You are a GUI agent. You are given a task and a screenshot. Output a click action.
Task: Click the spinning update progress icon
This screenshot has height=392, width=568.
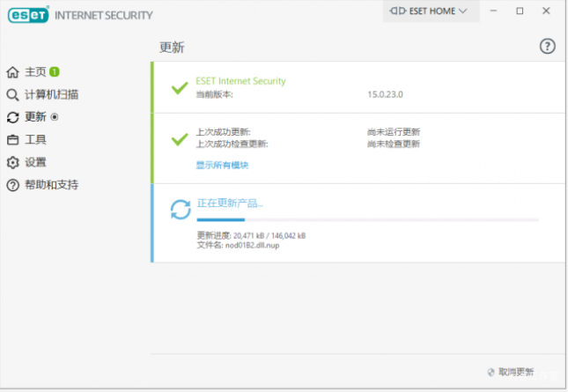pos(181,210)
